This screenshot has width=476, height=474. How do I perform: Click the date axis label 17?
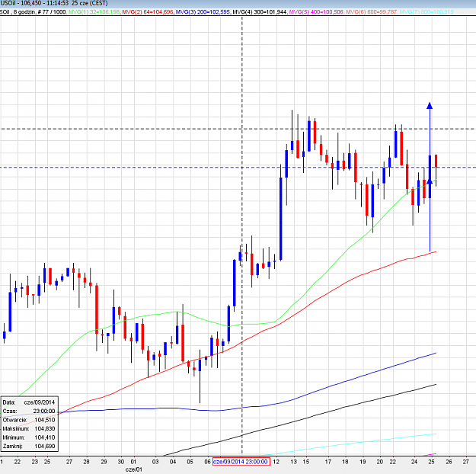[x=327, y=462]
